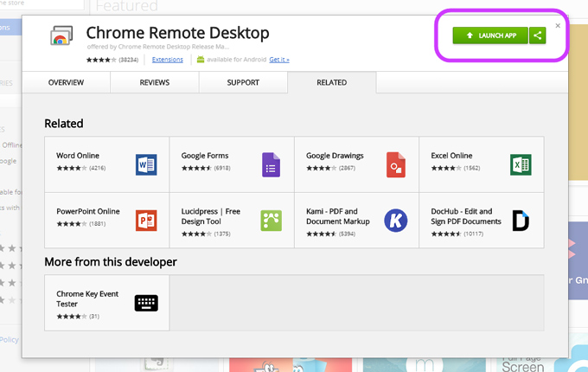The height and width of the screenshot is (372, 588).
Task: Open the PowerPoint Online title
Action: [x=88, y=211]
